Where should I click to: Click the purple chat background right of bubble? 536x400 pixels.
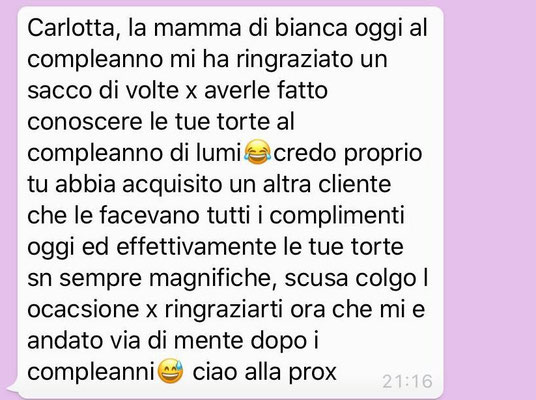489,200
